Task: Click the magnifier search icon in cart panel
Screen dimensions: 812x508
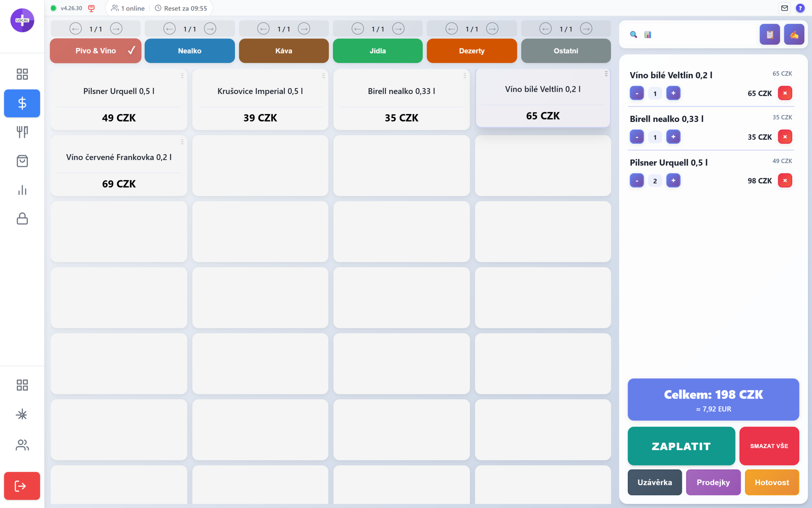Action: 633,35
